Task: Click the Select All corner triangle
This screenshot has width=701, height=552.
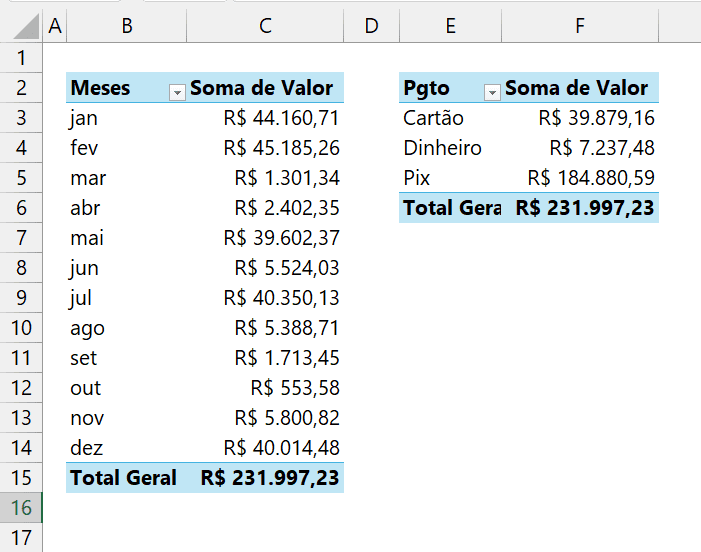Action: pos(26,26)
